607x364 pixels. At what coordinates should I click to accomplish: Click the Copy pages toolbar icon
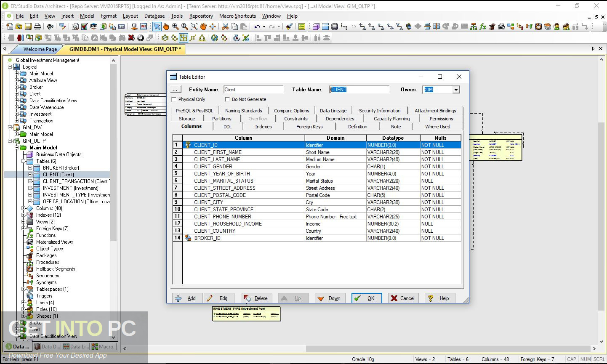pyautogui.click(x=234, y=27)
